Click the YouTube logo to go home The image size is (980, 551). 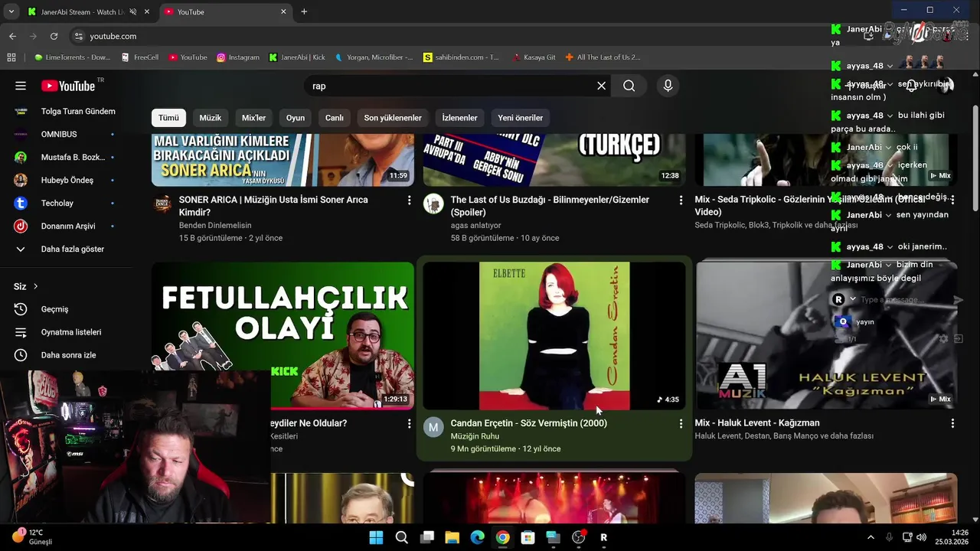pyautogui.click(x=68, y=86)
